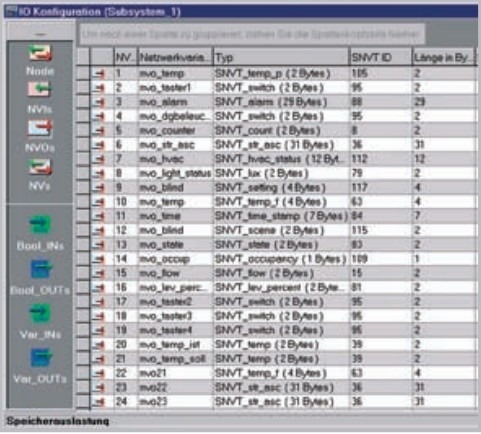Screen dimensions: 481x434
Task: Collapse the sidebar top bar button
Action: [x=40, y=31]
